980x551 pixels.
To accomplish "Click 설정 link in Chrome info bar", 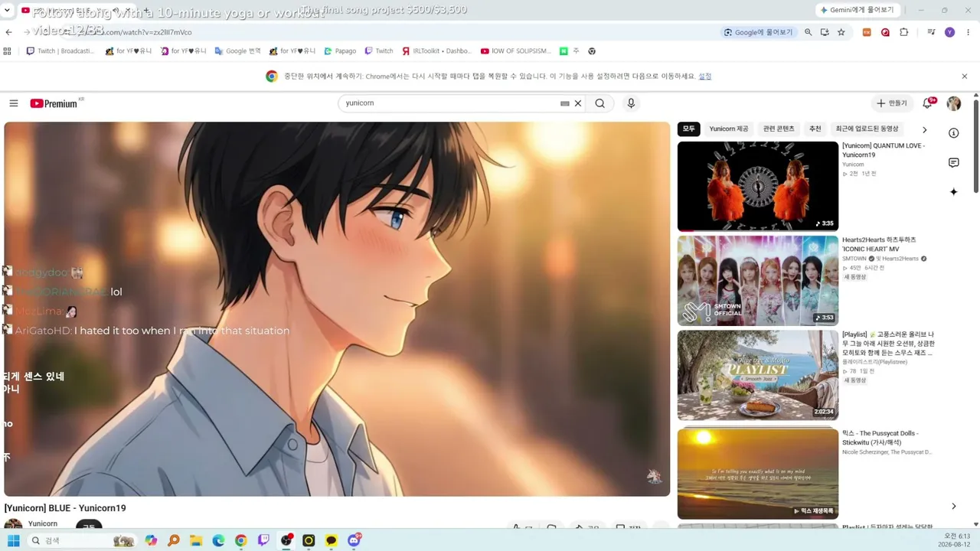I will pos(705,77).
